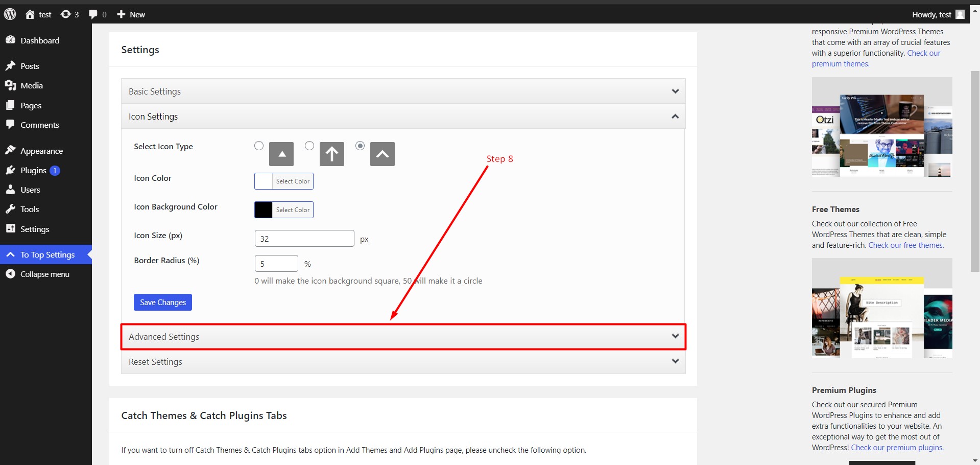Open the free themes preview thumbnail
Screen dimensions: 980x465
coord(882,308)
